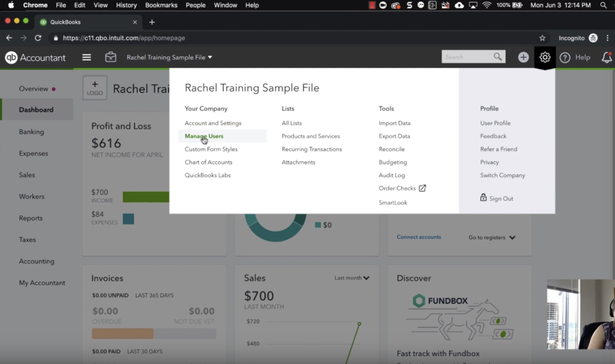Click the green income bar
Viewport: 615px width, 364px height.
pos(146,197)
